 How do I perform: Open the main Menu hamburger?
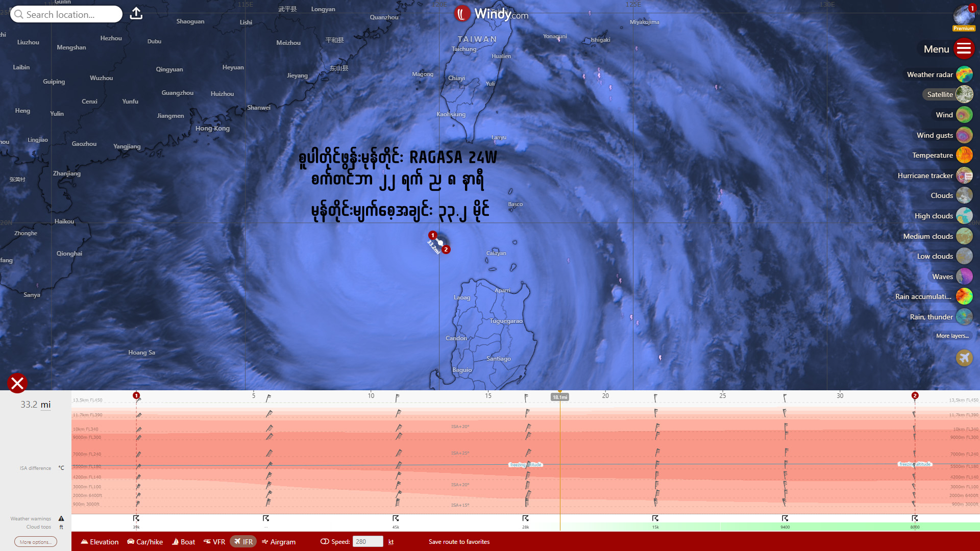point(964,49)
